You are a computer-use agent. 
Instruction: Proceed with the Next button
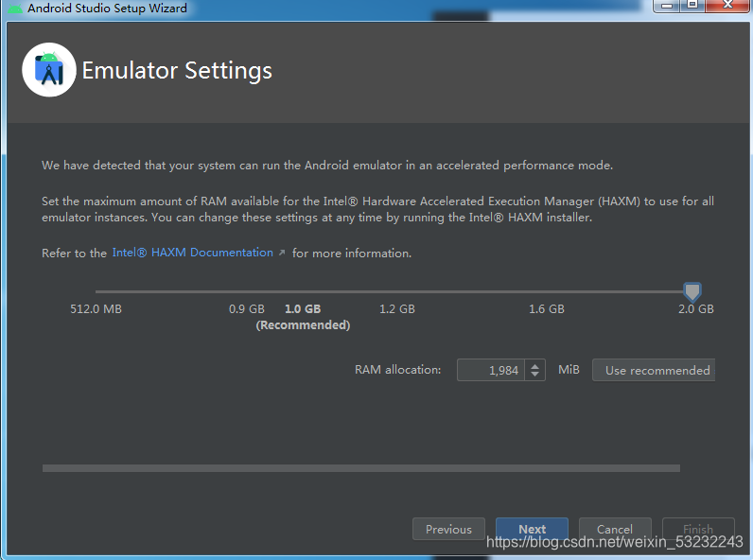point(532,529)
